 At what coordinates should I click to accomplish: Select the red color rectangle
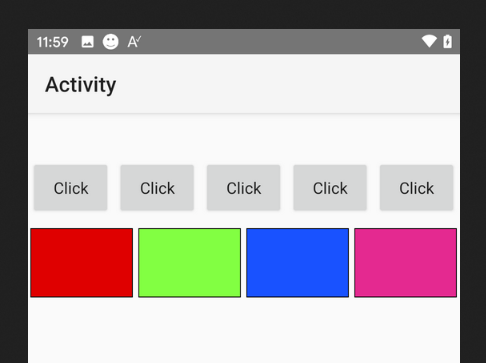coord(82,263)
